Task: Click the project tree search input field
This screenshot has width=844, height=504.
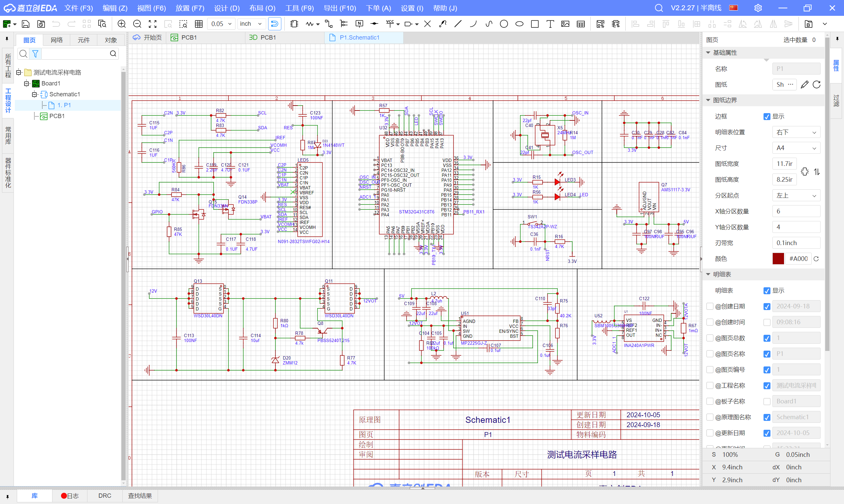Action: pyautogui.click(x=75, y=54)
